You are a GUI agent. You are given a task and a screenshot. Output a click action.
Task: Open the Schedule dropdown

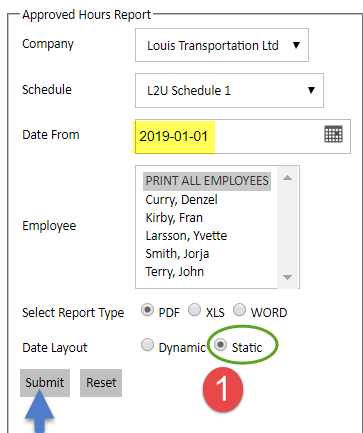pos(229,90)
